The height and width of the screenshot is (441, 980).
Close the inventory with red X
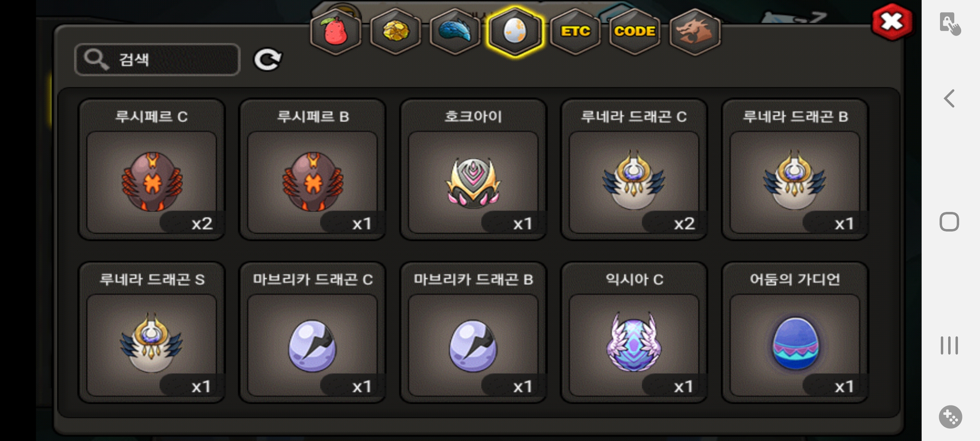tap(892, 22)
